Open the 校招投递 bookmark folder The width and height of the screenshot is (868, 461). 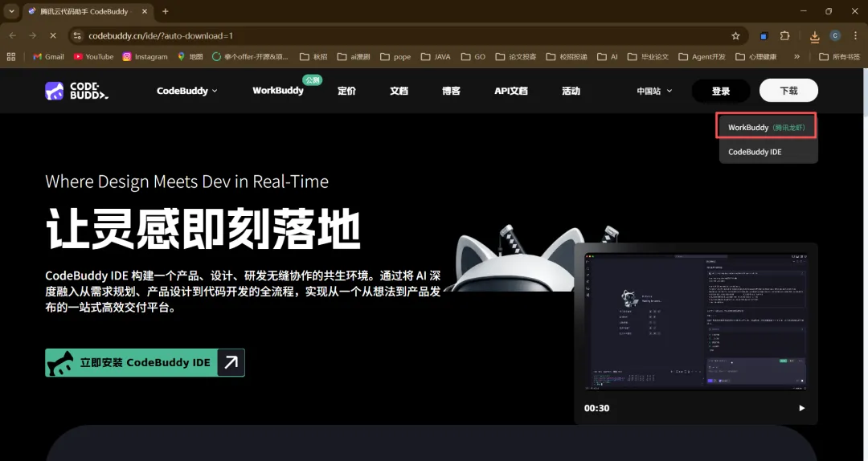(x=567, y=56)
